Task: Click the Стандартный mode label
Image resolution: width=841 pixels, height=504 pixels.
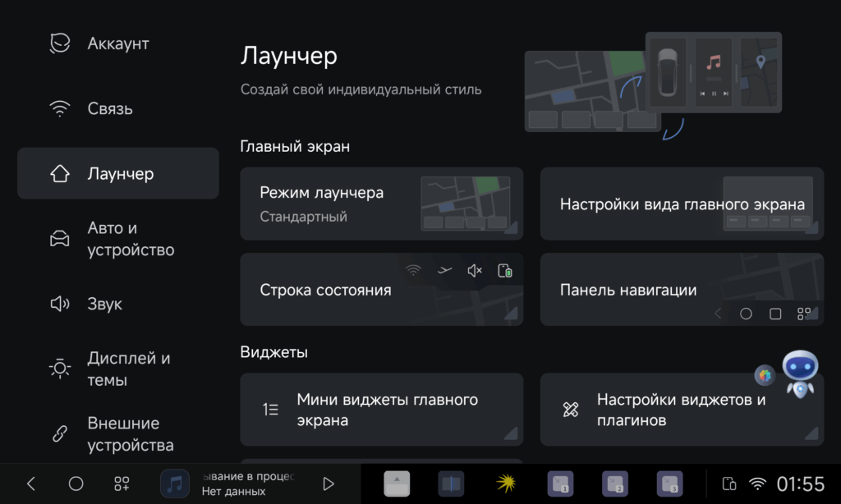Action: point(304,217)
